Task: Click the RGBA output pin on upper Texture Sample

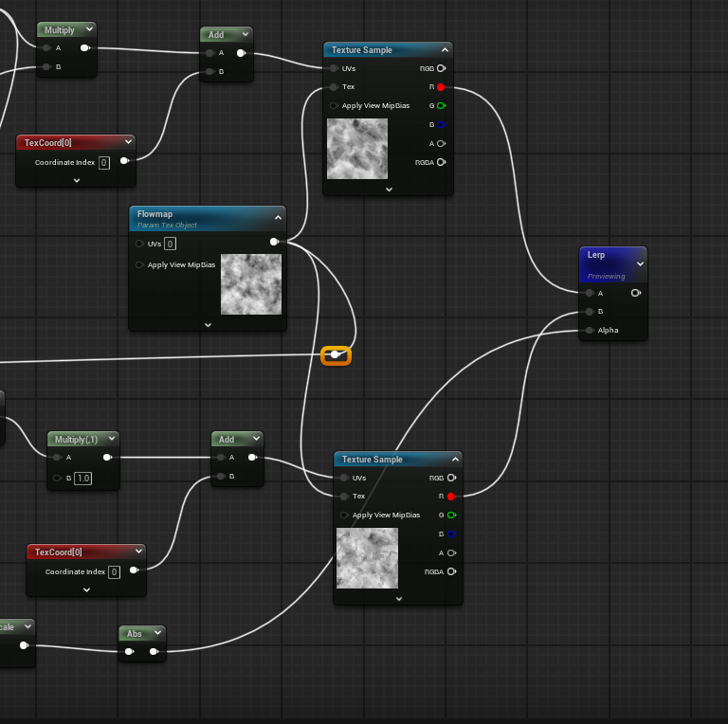Action: 441,162
